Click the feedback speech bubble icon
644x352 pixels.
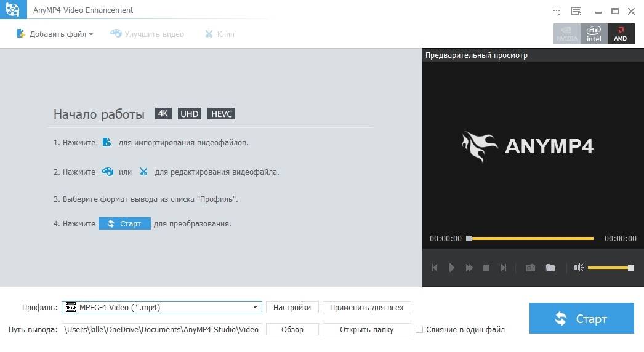coord(557,10)
